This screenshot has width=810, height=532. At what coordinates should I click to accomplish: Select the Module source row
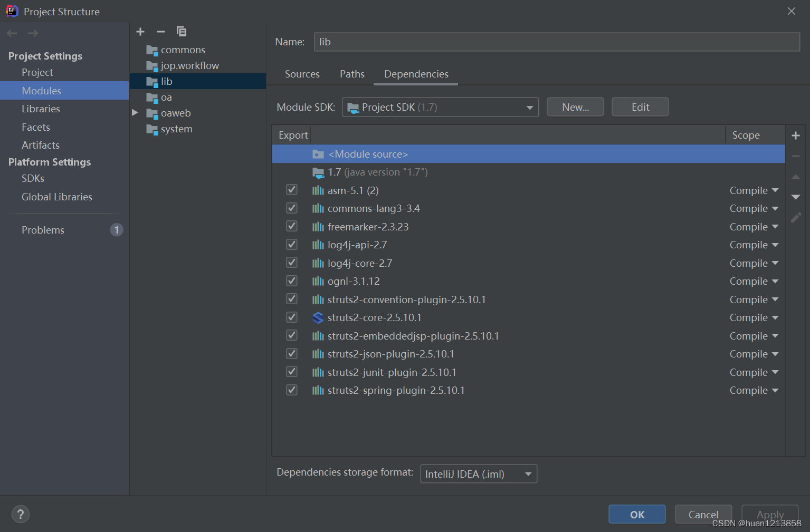tap(529, 154)
